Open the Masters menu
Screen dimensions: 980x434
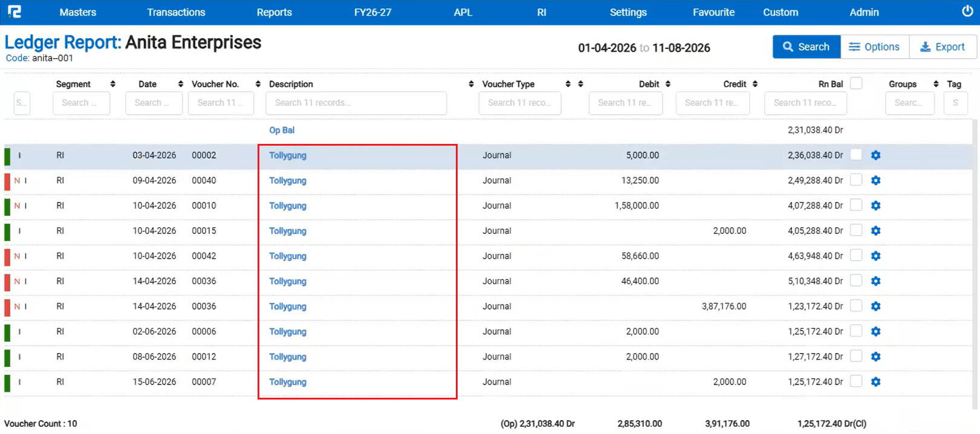pos(77,12)
